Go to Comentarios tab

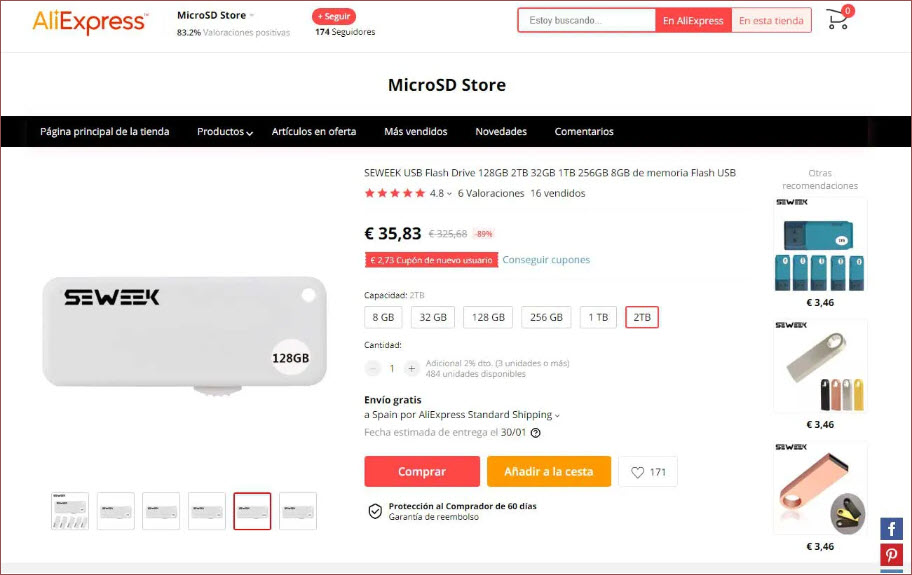tap(584, 132)
